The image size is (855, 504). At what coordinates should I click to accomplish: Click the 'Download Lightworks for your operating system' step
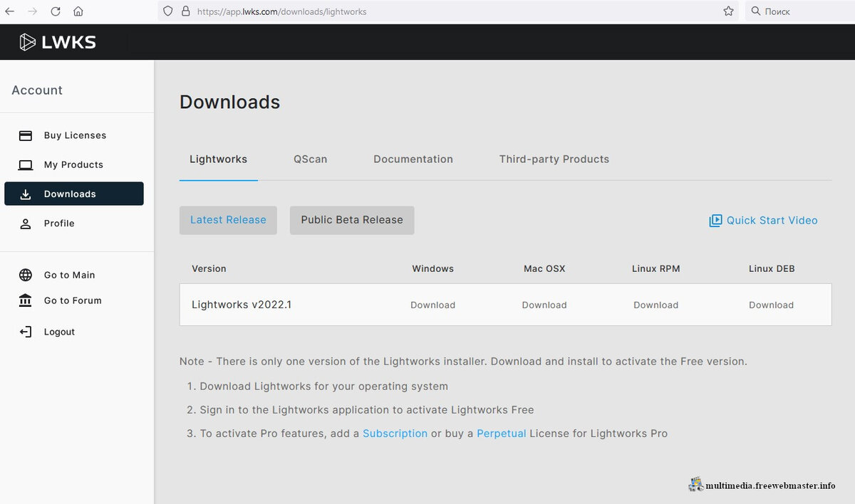[x=323, y=387]
